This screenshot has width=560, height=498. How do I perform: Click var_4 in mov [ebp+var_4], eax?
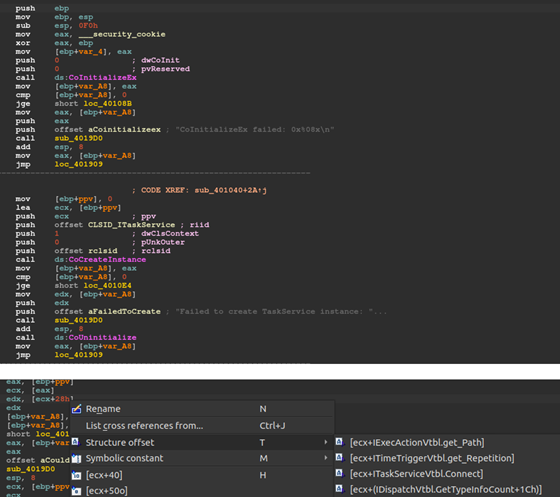(x=91, y=52)
